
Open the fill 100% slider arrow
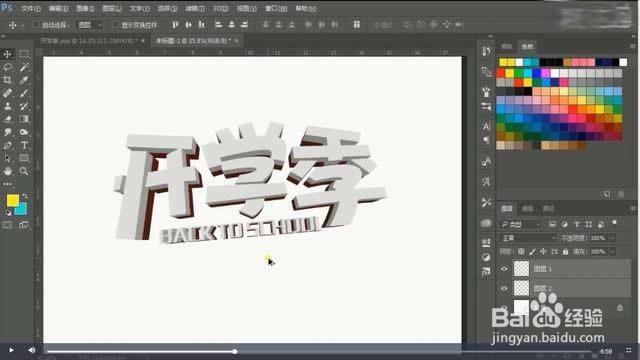612,251
